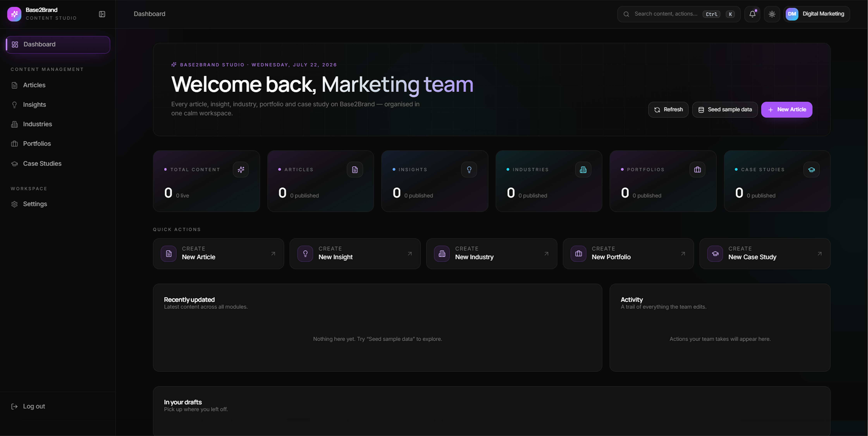Open the Create New Industry quick action
Image resolution: width=868 pixels, height=436 pixels.
492,253
